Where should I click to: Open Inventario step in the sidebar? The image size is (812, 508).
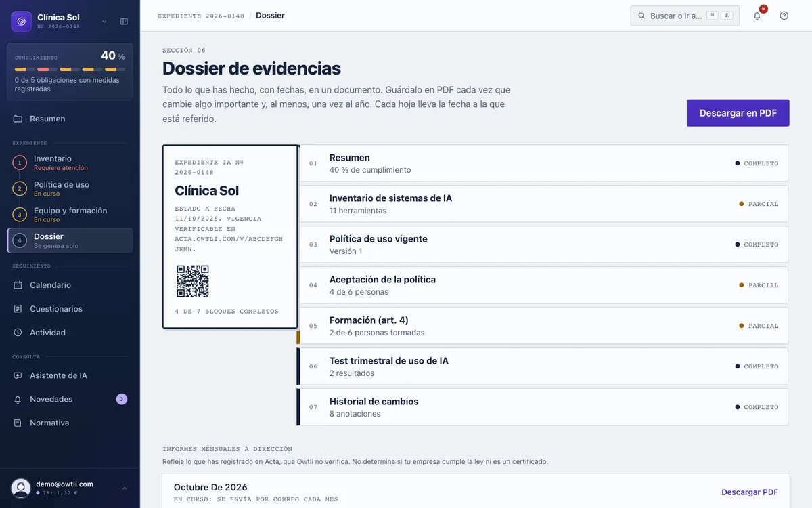pyautogui.click(x=70, y=163)
